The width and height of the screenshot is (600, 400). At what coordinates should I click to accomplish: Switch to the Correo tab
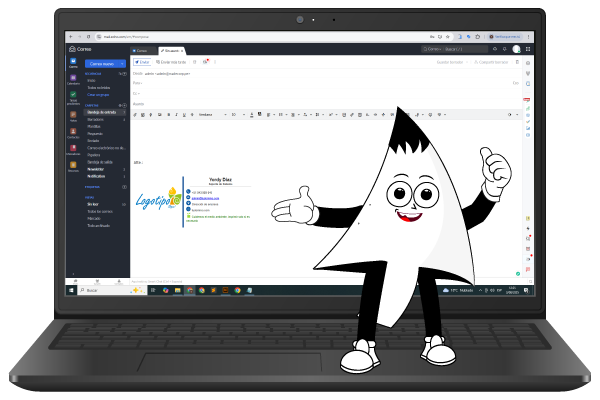click(140, 49)
